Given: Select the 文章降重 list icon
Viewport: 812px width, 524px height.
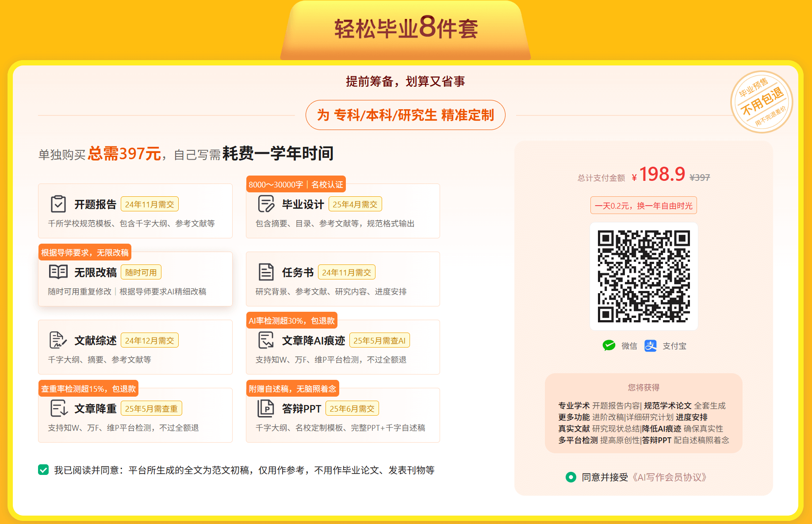Looking at the screenshot, I should 58,408.
